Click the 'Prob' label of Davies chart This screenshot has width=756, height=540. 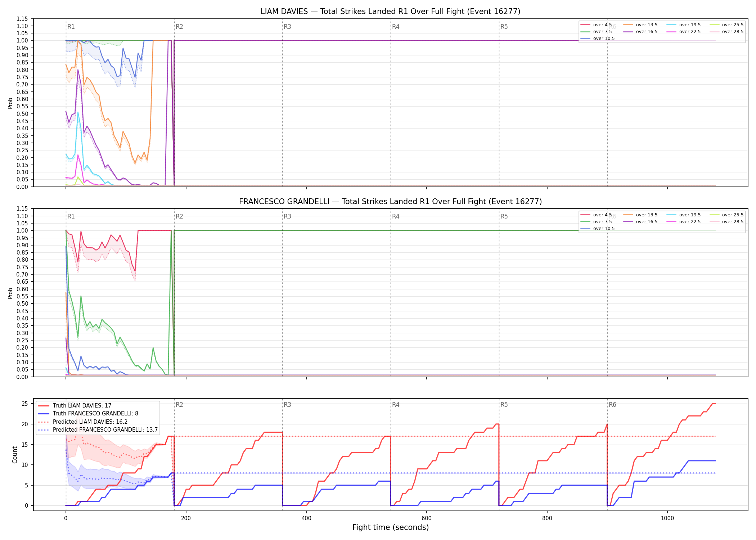click(x=10, y=103)
